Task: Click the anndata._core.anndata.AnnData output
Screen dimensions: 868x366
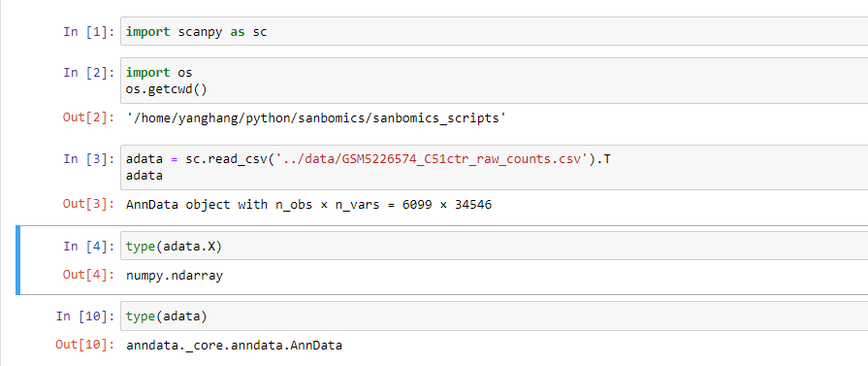Action: click(x=234, y=346)
